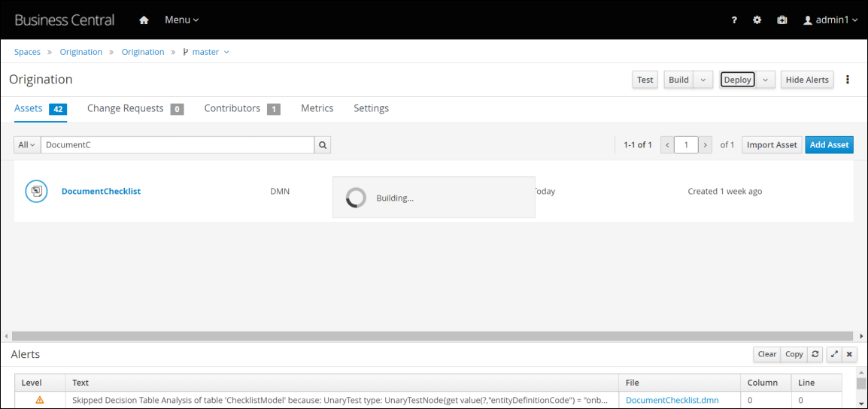Click the Import Asset button
This screenshot has height=409, width=868.
point(772,145)
